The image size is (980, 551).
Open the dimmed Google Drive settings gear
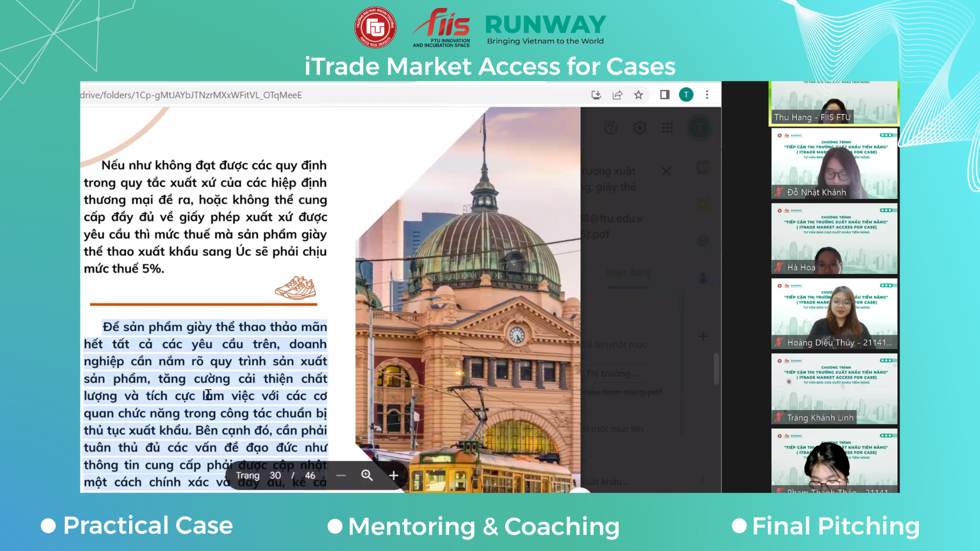coord(640,128)
